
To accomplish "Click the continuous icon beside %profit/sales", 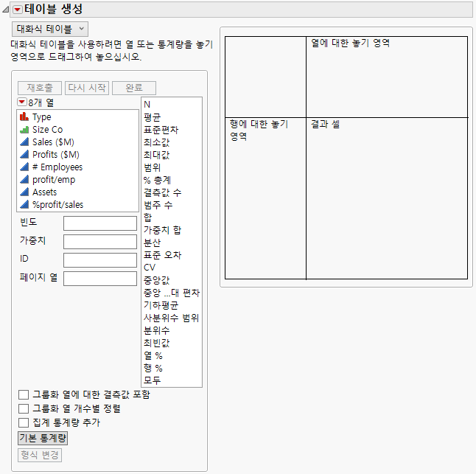I will [24, 205].
